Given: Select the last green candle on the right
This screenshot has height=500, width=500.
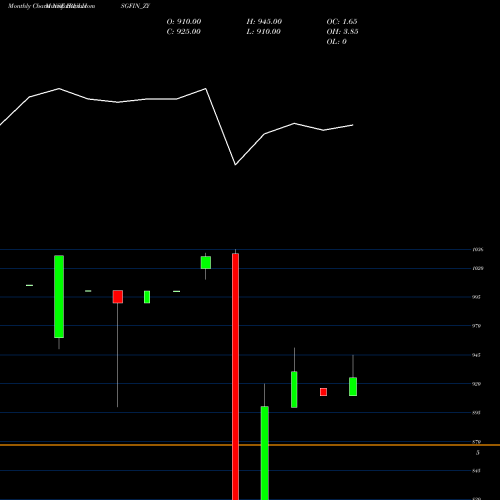Looking at the screenshot, I should 353,387.
